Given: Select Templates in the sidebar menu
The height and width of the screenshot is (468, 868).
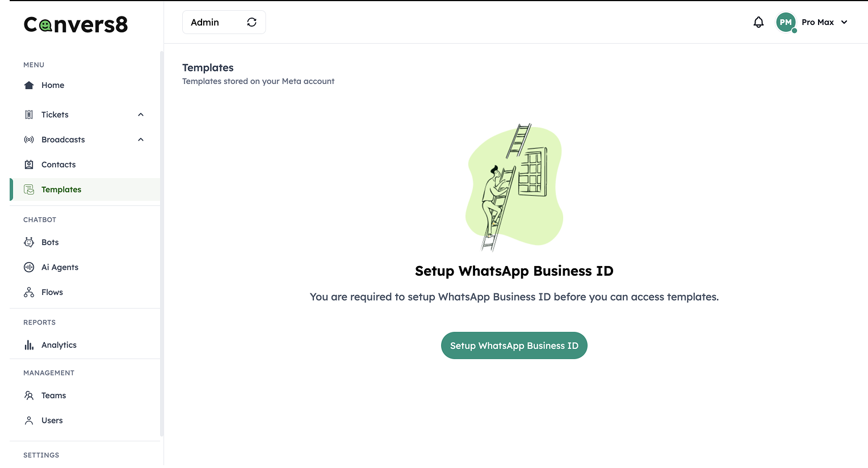Looking at the screenshot, I should [61, 189].
